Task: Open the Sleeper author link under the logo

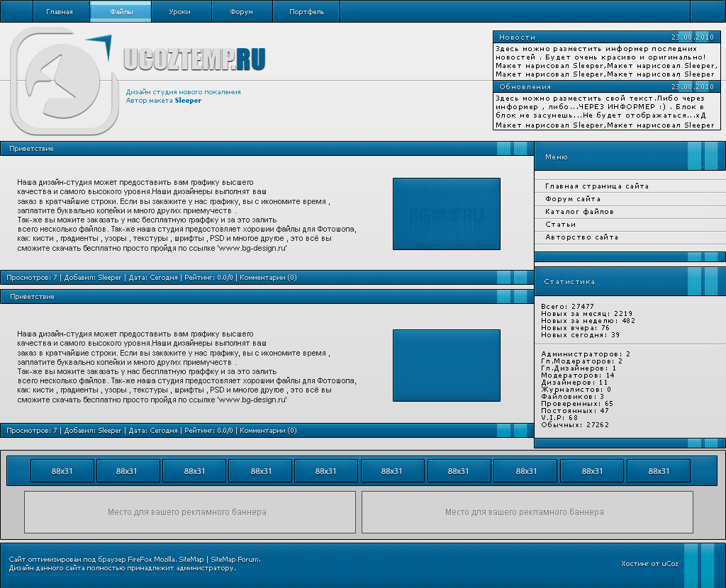Action: point(188,101)
